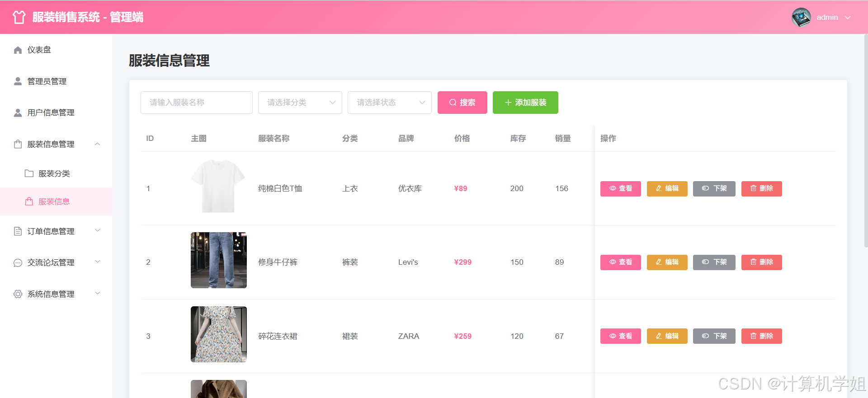
Task: Click the person icon beside 管理员管理
Action: [x=18, y=81]
